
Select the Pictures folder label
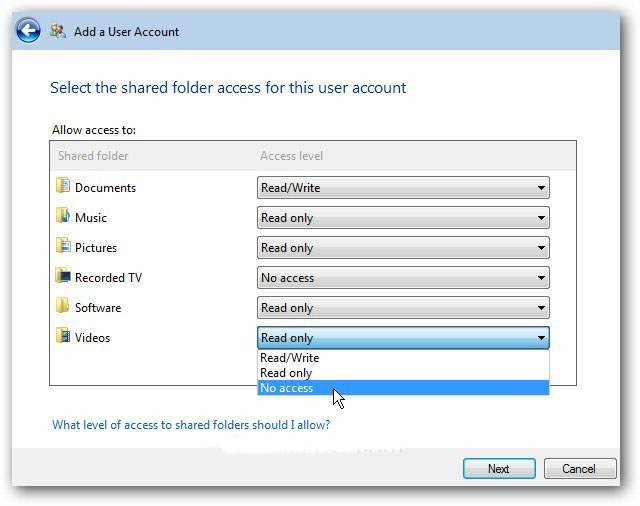pos(96,248)
